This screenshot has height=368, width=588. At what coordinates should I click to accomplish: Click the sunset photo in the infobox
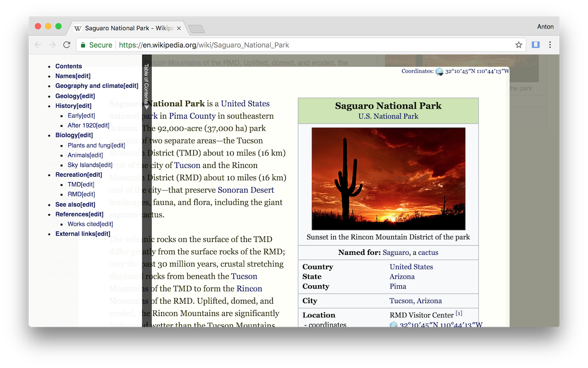click(388, 178)
